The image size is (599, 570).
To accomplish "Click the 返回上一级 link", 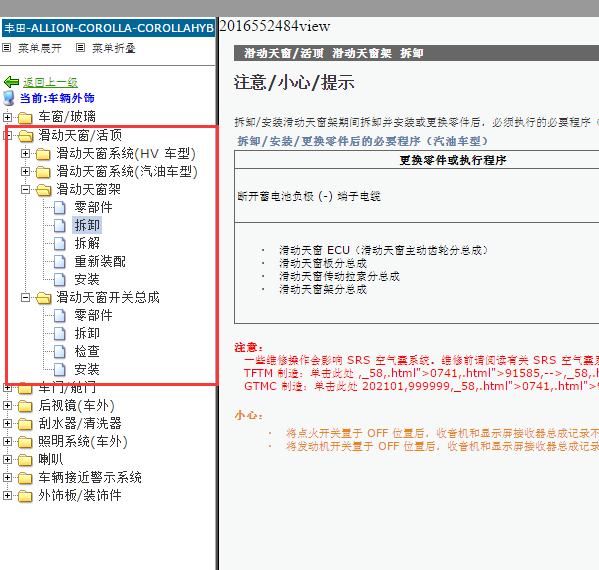I will 50,82.
